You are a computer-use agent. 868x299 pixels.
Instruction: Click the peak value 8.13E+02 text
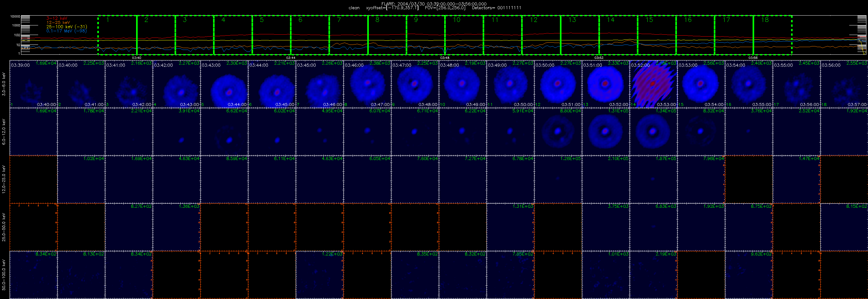[x=94, y=254]
